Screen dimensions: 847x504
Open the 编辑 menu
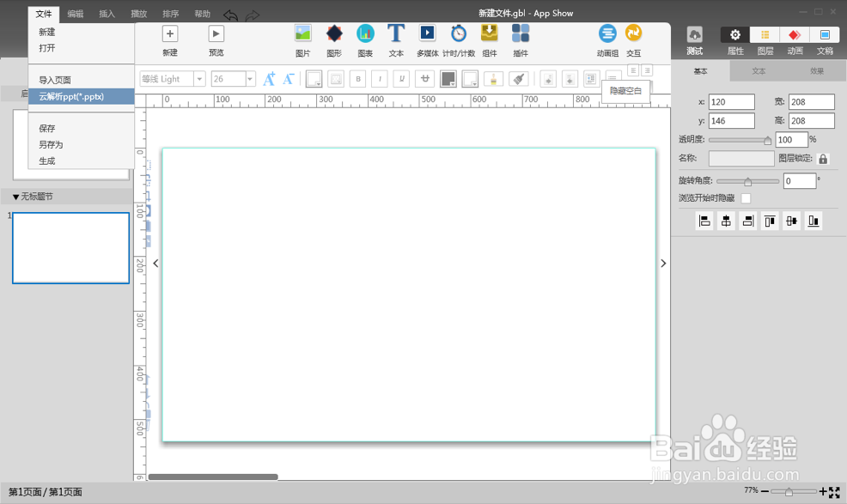(75, 14)
